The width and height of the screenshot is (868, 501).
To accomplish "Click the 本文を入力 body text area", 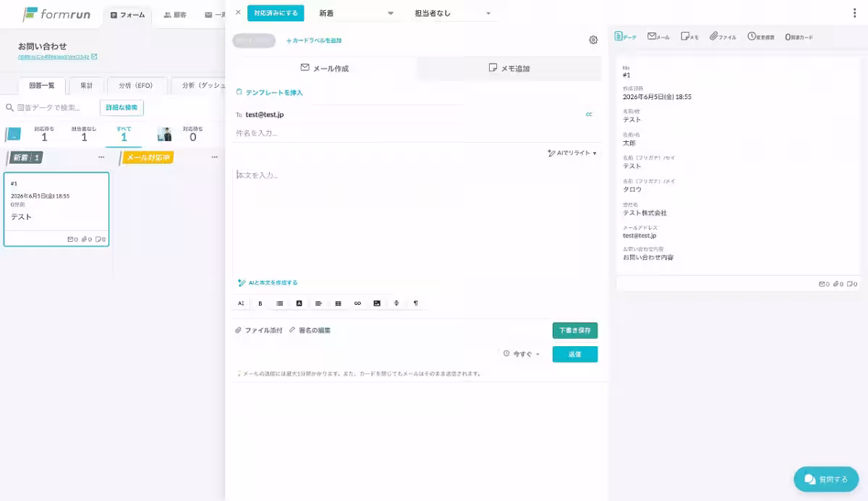I will point(417,219).
